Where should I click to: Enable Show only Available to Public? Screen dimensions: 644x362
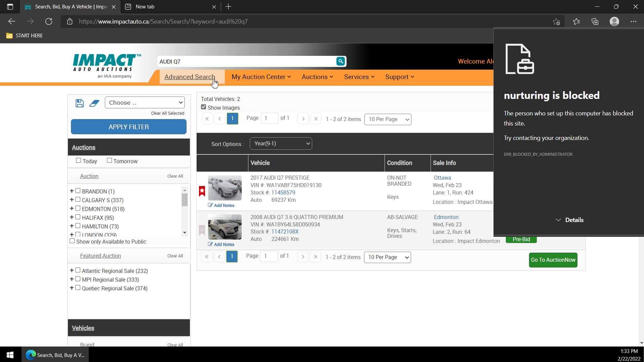[x=72, y=241]
